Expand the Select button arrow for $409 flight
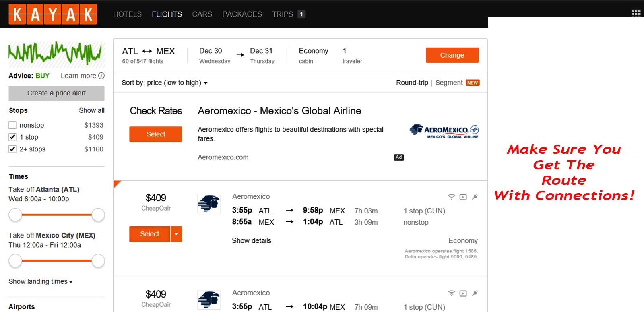 (x=176, y=234)
